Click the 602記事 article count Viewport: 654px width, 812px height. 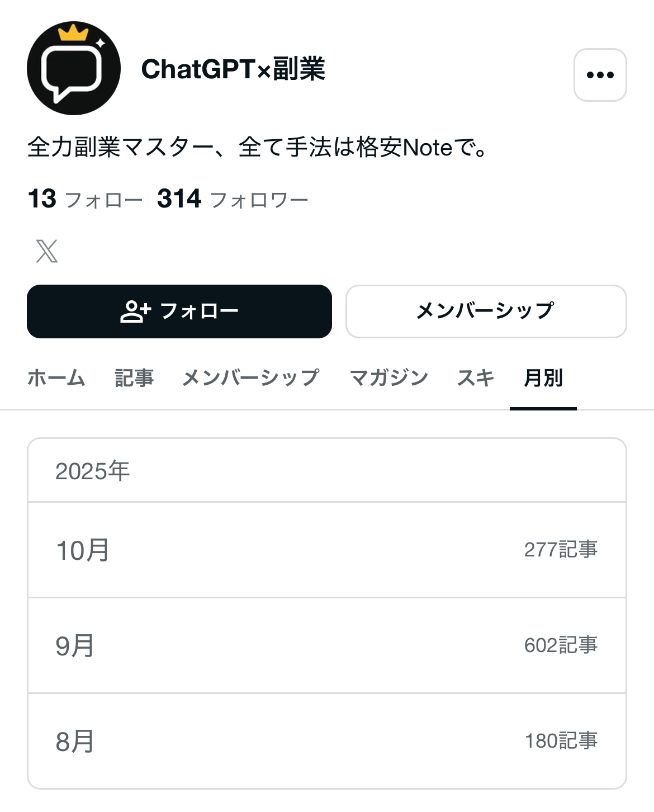coord(561,645)
